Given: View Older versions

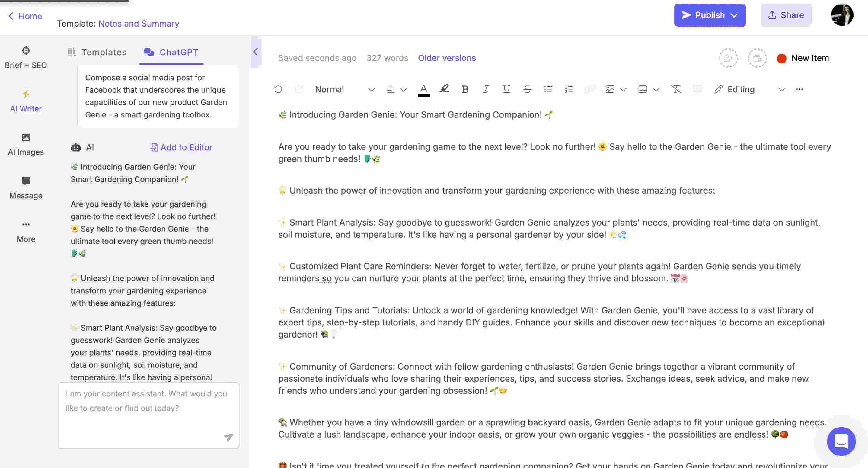Looking at the screenshot, I should click(447, 58).
